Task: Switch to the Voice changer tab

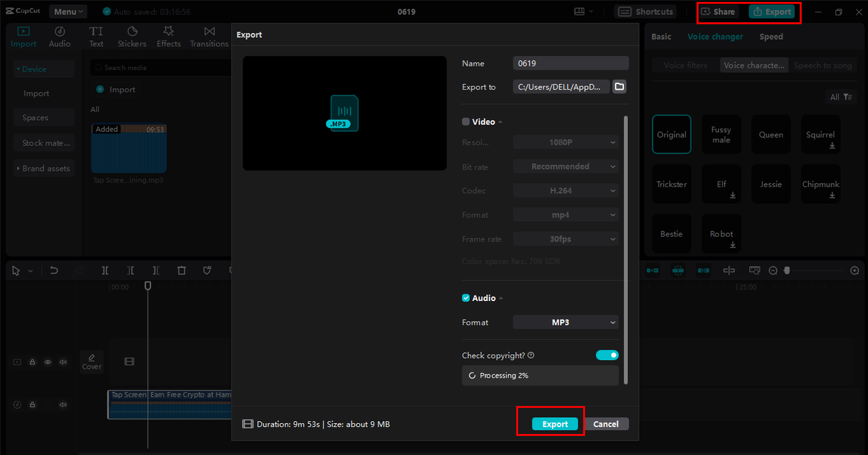Action: click(x=715, y=37)
